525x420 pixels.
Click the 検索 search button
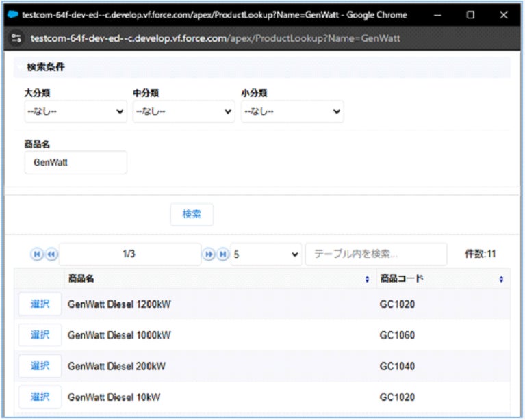[192, 214]
